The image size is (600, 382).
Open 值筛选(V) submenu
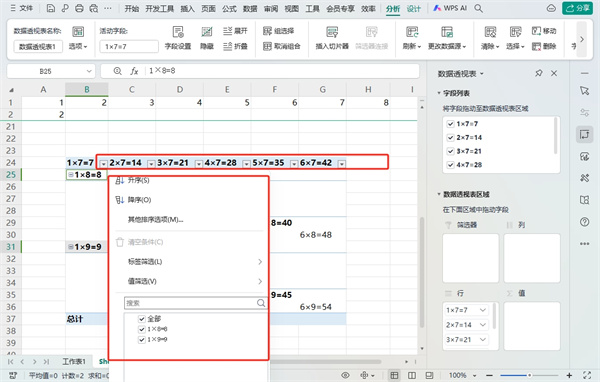pyautogui.click(x=189, y=281)
